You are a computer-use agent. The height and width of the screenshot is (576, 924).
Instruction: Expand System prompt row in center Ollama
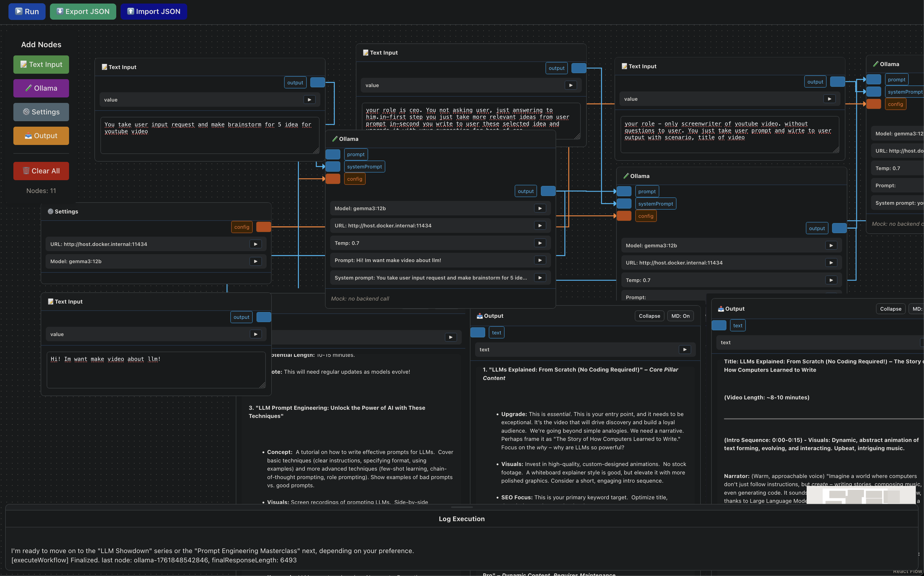[x=540, y=278]
